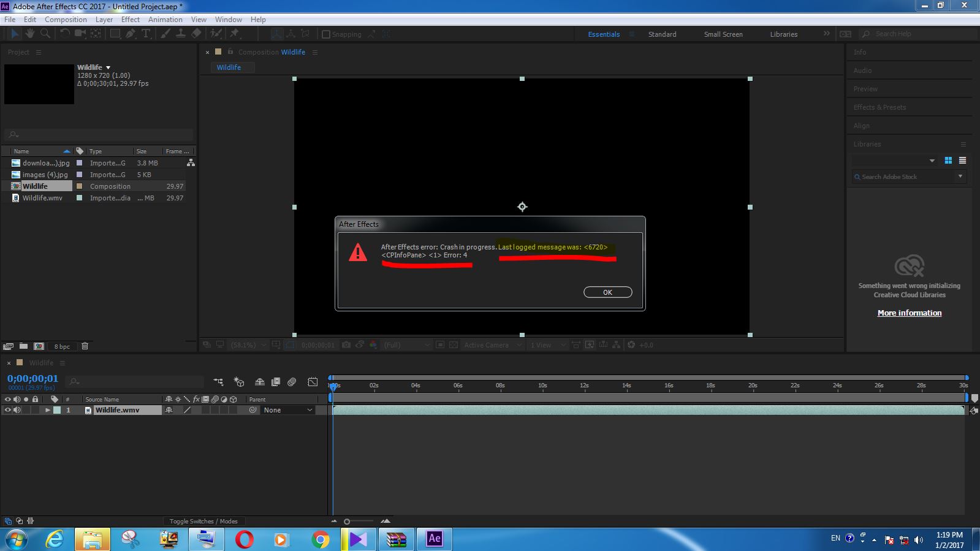Image resolution: width=980 pixels, height=551 pixels.
Task: Click the list view icon in Libraries
Action: [x=962, y=161]
